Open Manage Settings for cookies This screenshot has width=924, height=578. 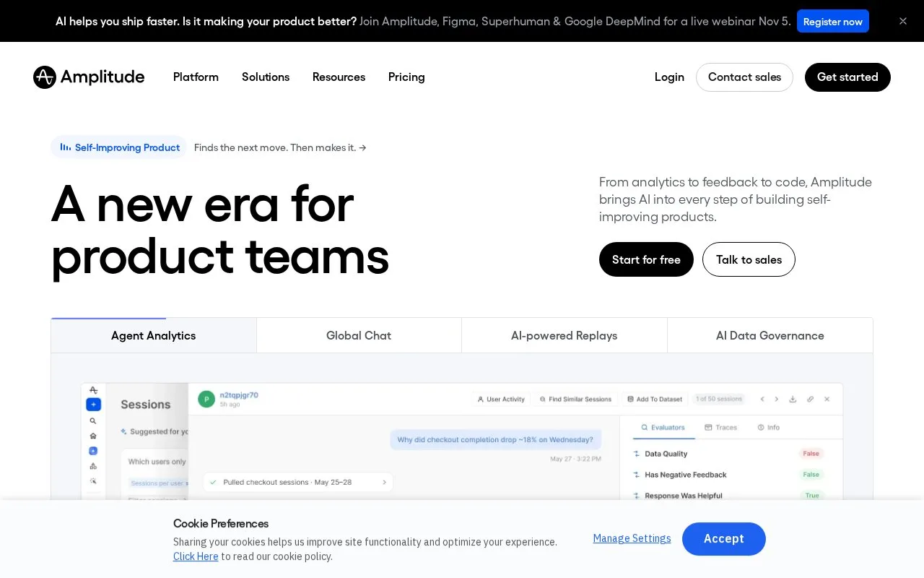632,538
